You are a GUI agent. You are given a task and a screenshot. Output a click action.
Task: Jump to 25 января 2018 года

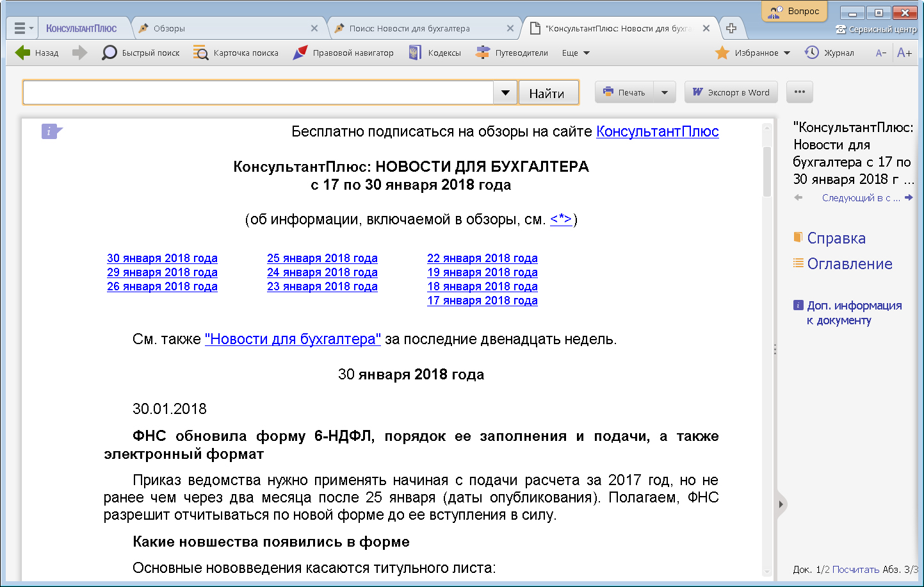(322, 258)
